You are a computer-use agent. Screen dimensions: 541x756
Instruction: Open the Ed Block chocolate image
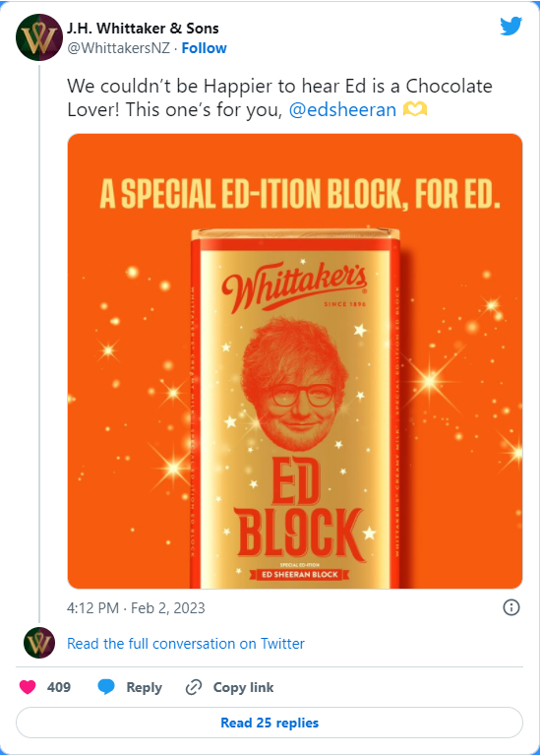(x=295, y=361)
